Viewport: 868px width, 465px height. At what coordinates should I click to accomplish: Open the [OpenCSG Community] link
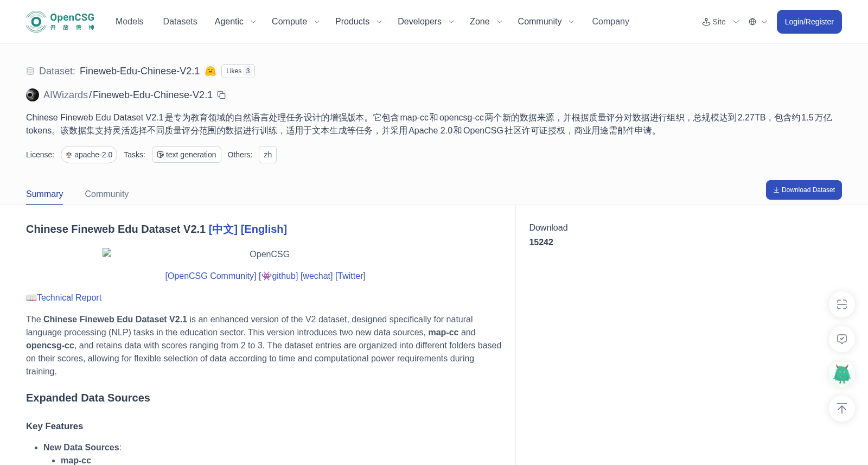tap(210, 276)
